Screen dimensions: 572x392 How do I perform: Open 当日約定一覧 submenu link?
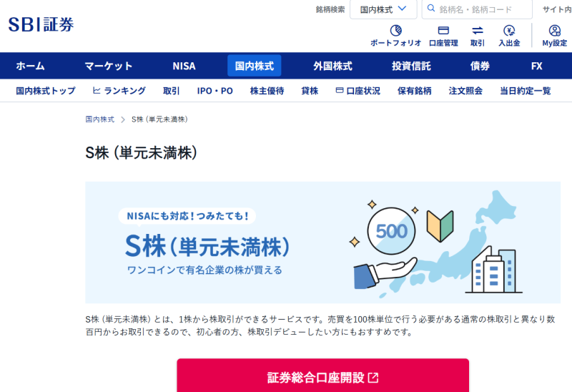(526, 91)
